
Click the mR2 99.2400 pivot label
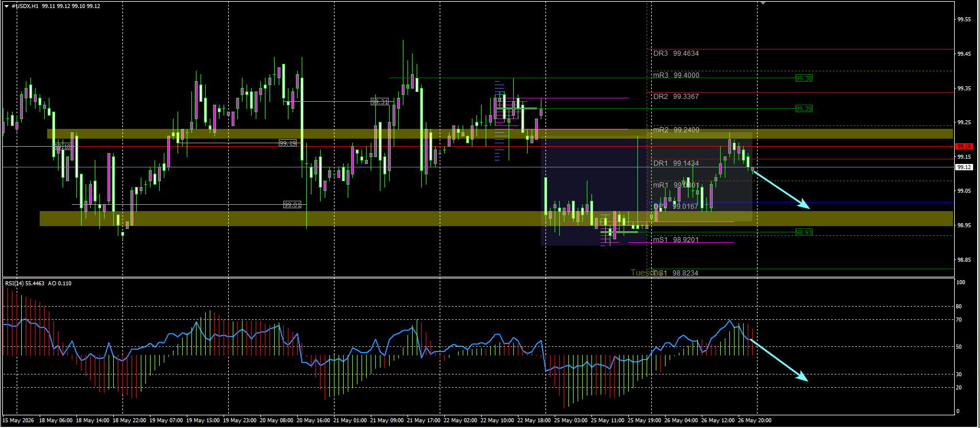point(676,130)
